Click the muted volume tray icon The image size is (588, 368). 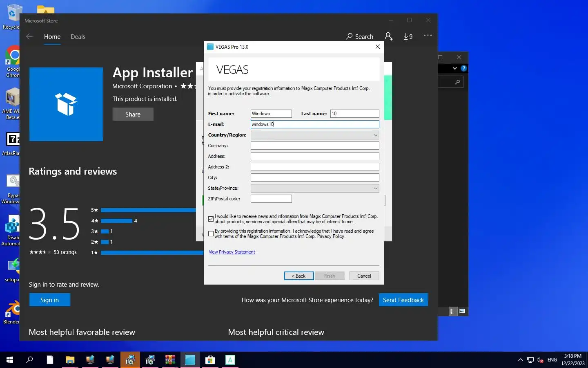[540, 360]
